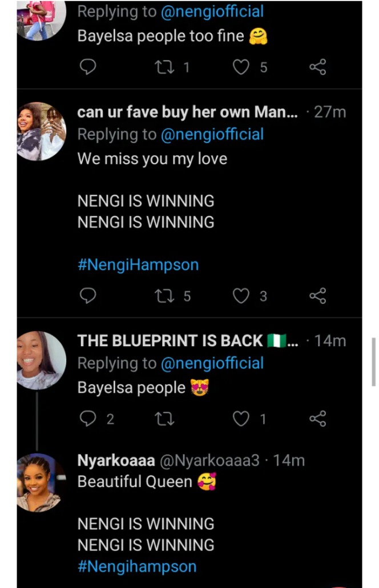Like THE BLUEPRINT IS BACK tweet

click(241, 419)
